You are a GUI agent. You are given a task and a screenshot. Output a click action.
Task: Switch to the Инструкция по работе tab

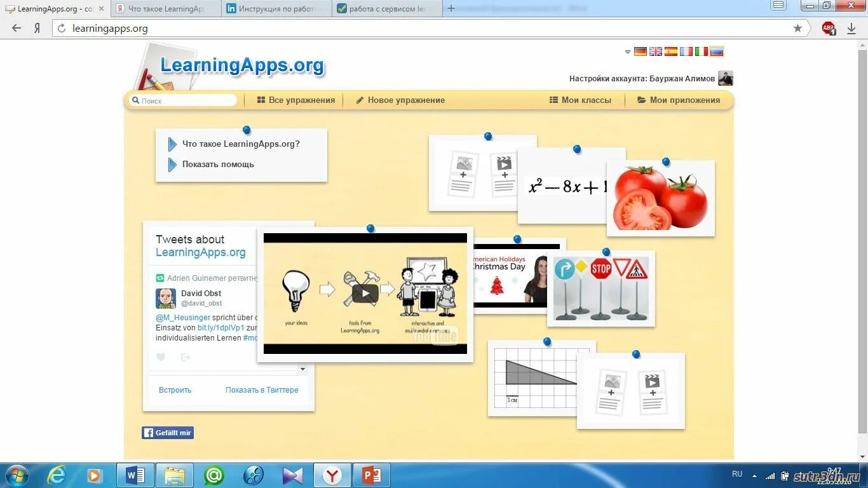pyautogui.click(x=276, y=9)
